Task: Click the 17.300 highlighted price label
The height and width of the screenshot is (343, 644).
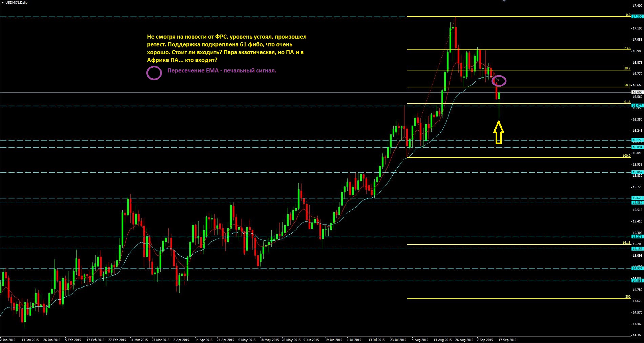Action: click(x=637, y=16)
